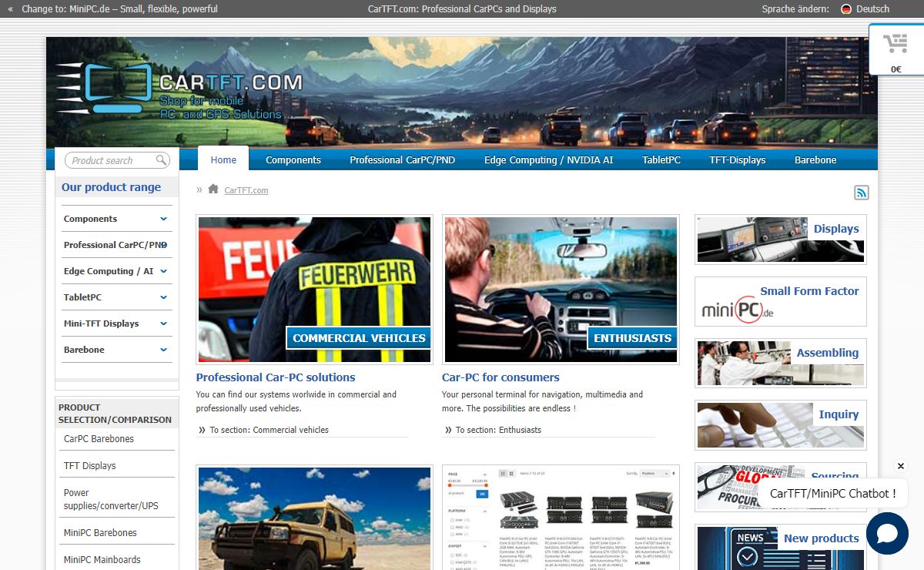The width and height of the screenshot is (924, 570).
Task: Click the CarTFT.com breadcrumb link
Action: (x=246, y=190)
